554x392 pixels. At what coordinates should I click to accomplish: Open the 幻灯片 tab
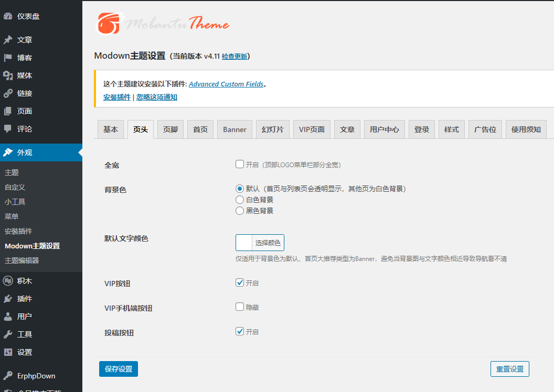click(272, 129)
